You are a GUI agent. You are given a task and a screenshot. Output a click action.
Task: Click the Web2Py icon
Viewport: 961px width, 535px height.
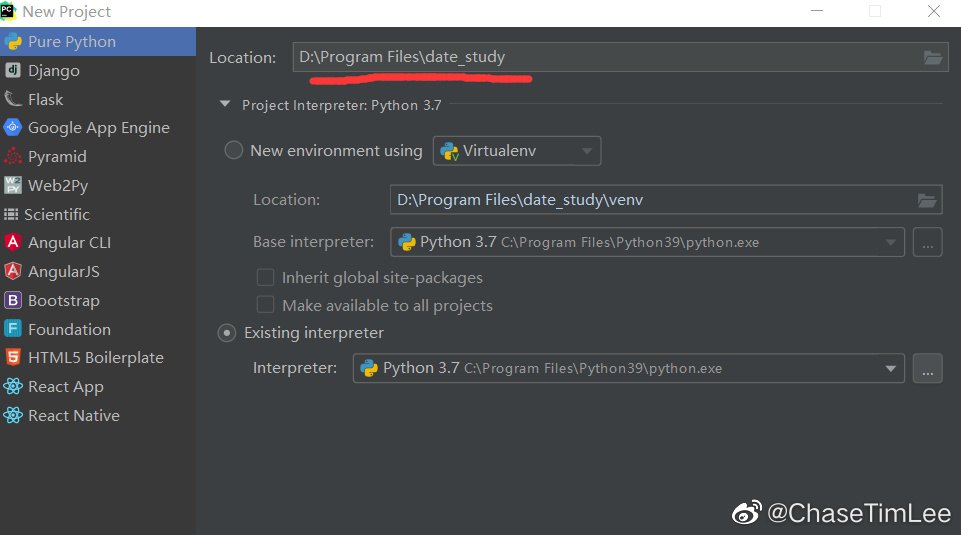click(x=13, y=185)
